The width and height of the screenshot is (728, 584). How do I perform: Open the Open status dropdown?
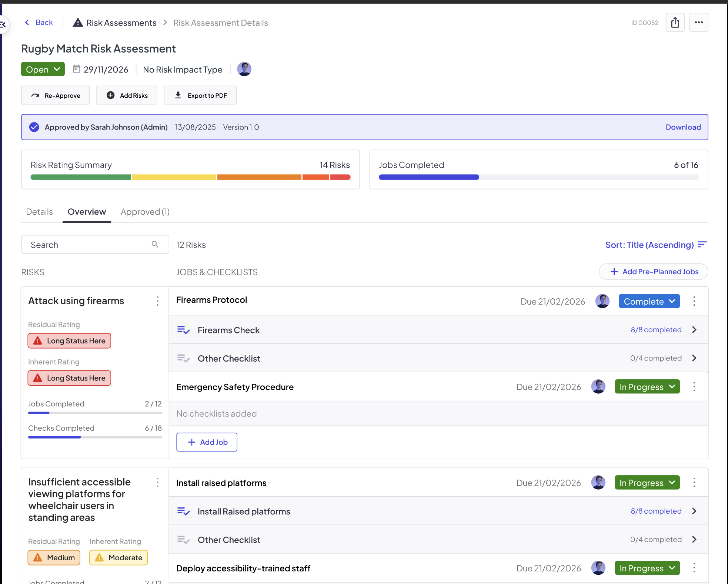43,69
